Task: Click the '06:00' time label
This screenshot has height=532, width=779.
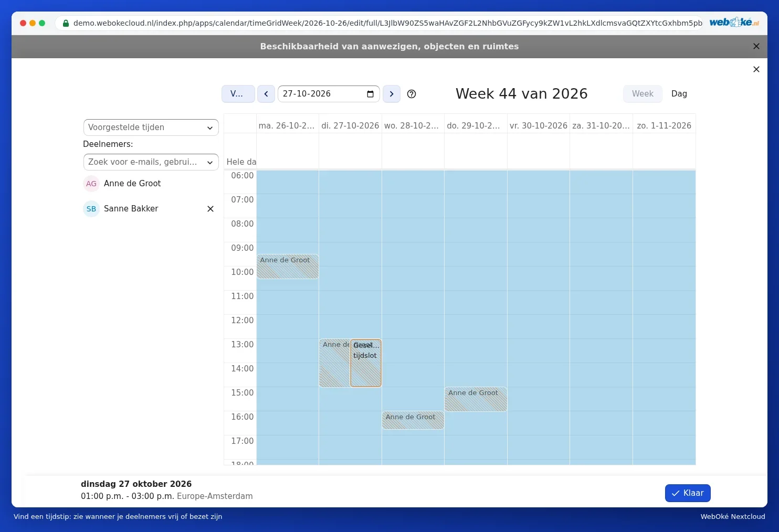Action: [x=243, y=176]
